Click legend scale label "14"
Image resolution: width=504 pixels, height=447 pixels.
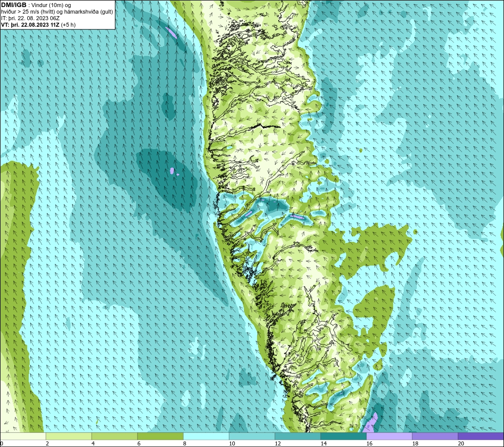click(324, 443)
